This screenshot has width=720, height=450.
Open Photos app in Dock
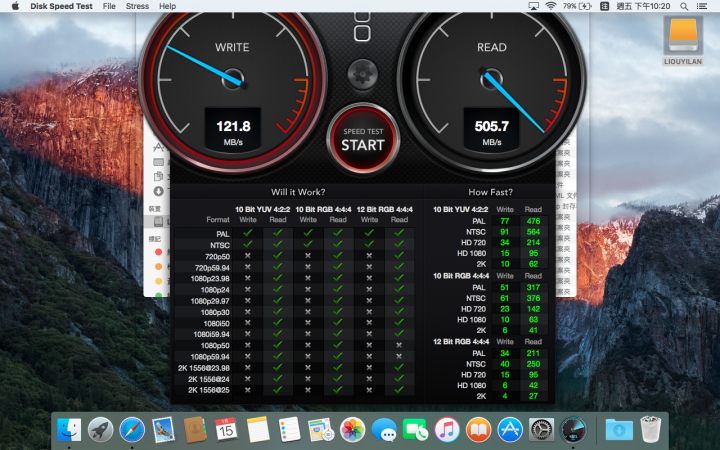[352, 430]
